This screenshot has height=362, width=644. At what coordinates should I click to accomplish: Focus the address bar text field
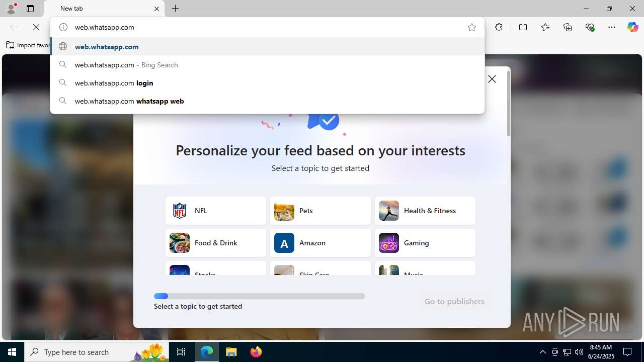267,27
